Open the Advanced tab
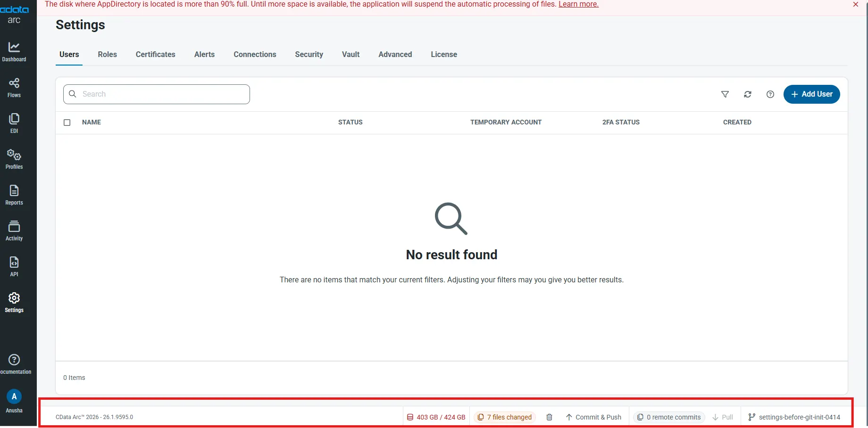The image size is (868, 428). click(395, 55)
